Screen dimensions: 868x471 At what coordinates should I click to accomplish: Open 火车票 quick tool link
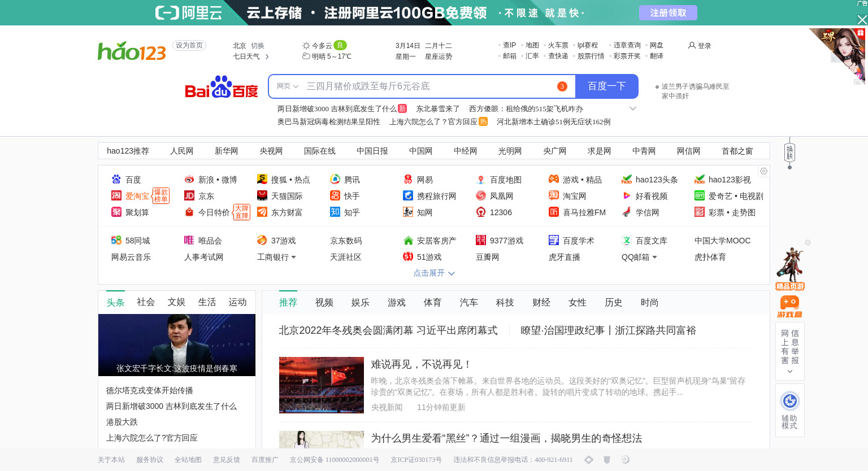click(x=558, y=45)
